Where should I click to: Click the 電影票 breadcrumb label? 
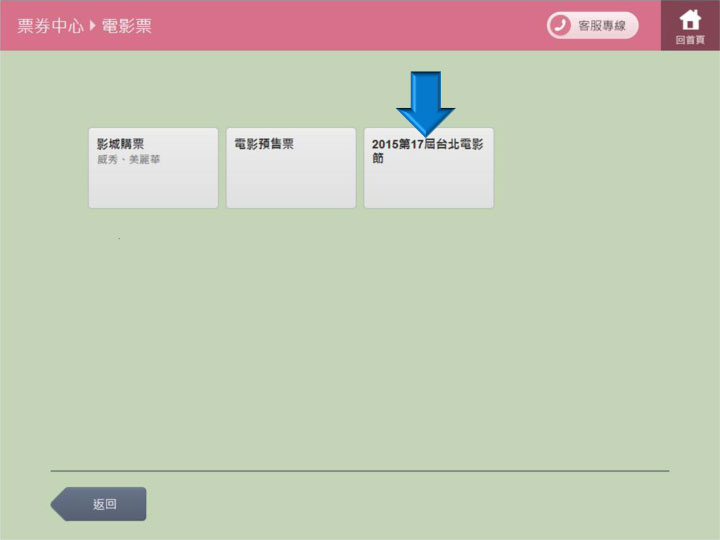[127, 26]
